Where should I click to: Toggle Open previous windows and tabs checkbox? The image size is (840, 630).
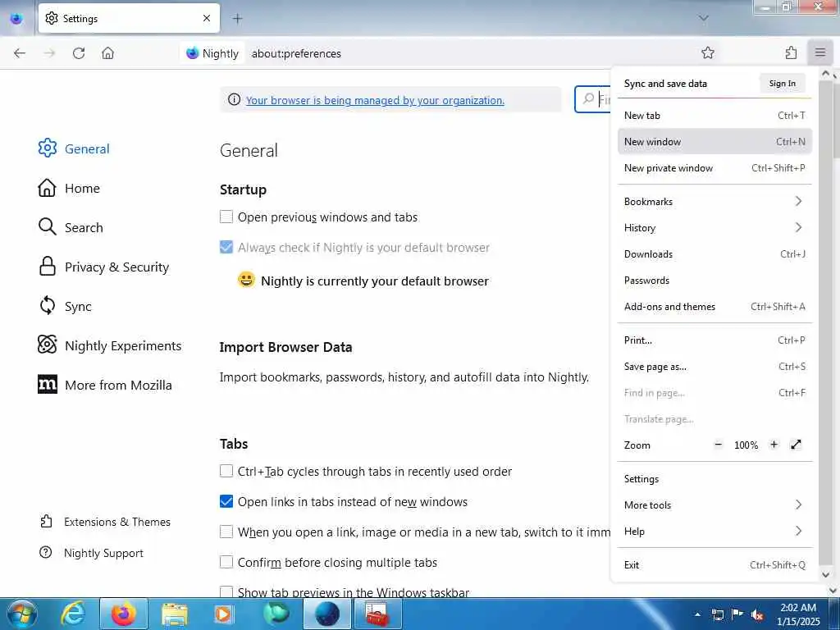click(226, 217)
